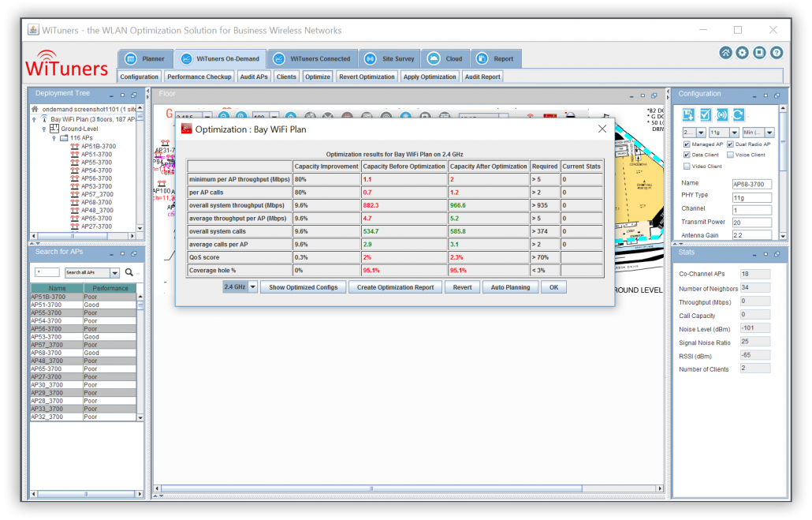Click OK in the Optimization dialog
Image resolution: width=812 pixels, height=520 pixels.
(553, 287)
